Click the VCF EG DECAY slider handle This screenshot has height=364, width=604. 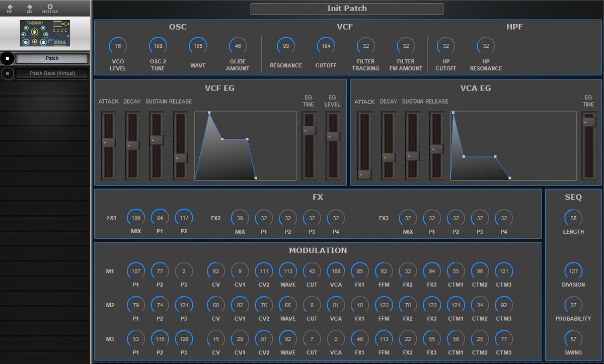132,146
